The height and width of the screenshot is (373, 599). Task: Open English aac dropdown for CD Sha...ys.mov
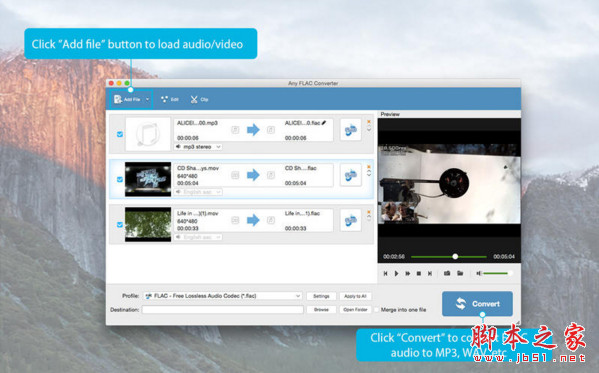[198, 192]
